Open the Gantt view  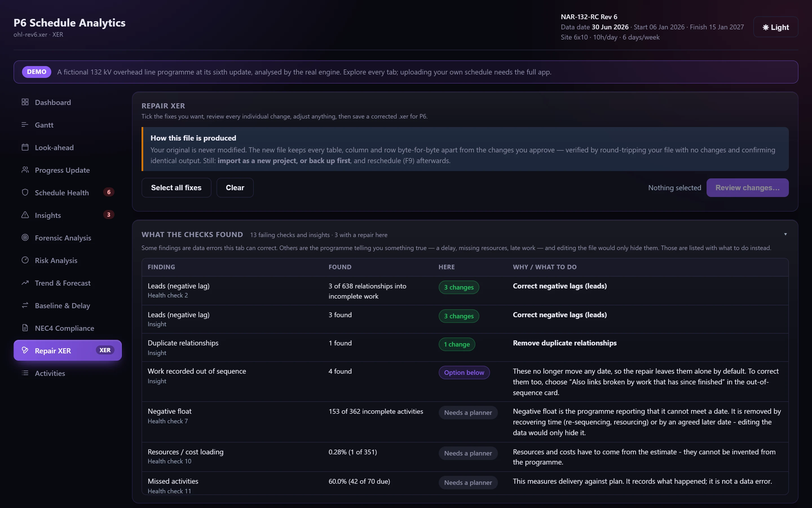(x=67, y=125)
